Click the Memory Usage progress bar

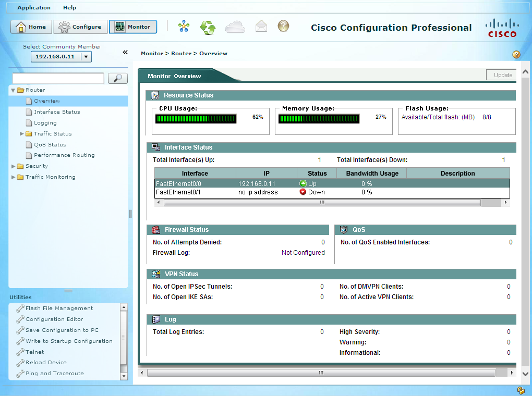coord(319,119)
